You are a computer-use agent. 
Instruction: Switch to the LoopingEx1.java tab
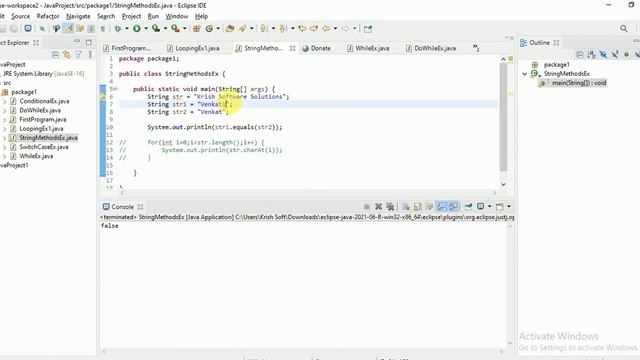pos(193,48)
